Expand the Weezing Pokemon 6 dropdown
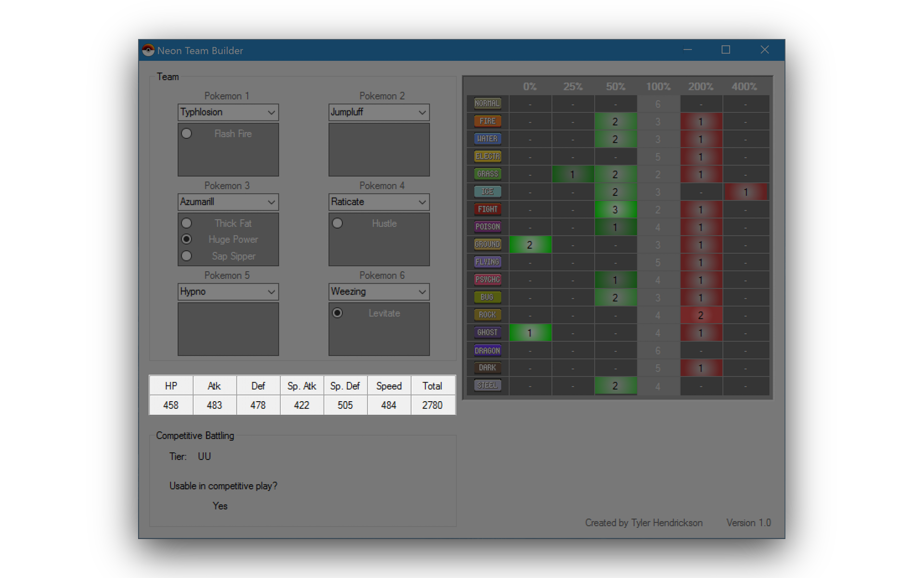924x578 pixels. [423, 290]
